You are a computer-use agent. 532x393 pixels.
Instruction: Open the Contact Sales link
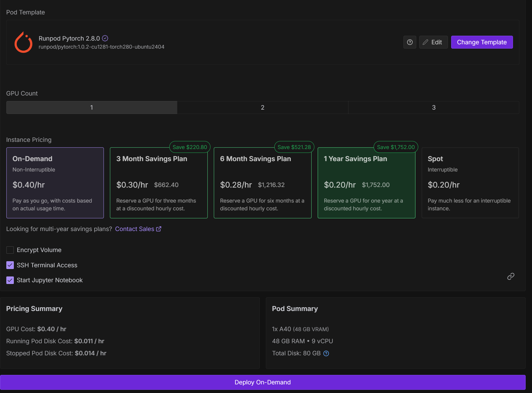tap(135, 229)
